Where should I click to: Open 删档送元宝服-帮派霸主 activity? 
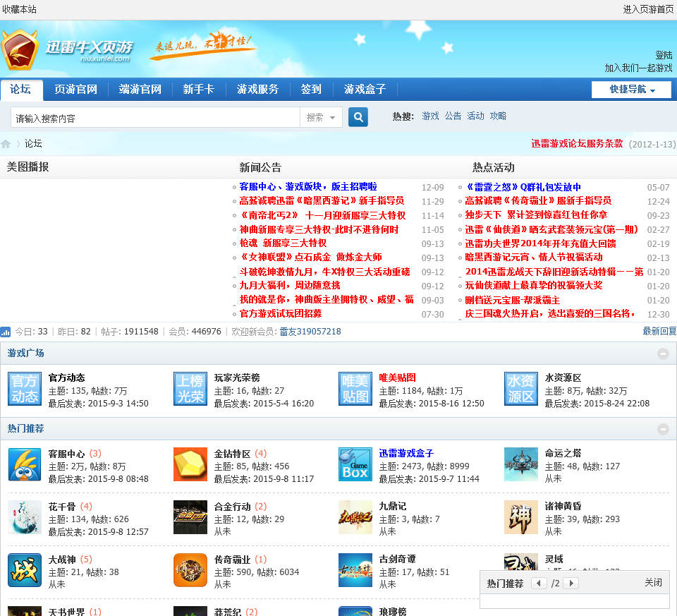point(513,300)
